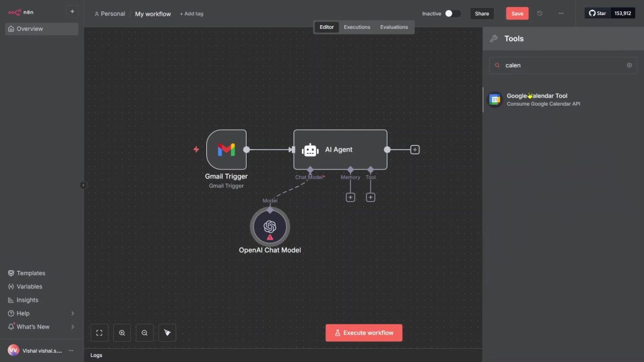Viewport: 644px width, 362px height.
Task: Expand the Help submenu
Action: coord(72,313)
